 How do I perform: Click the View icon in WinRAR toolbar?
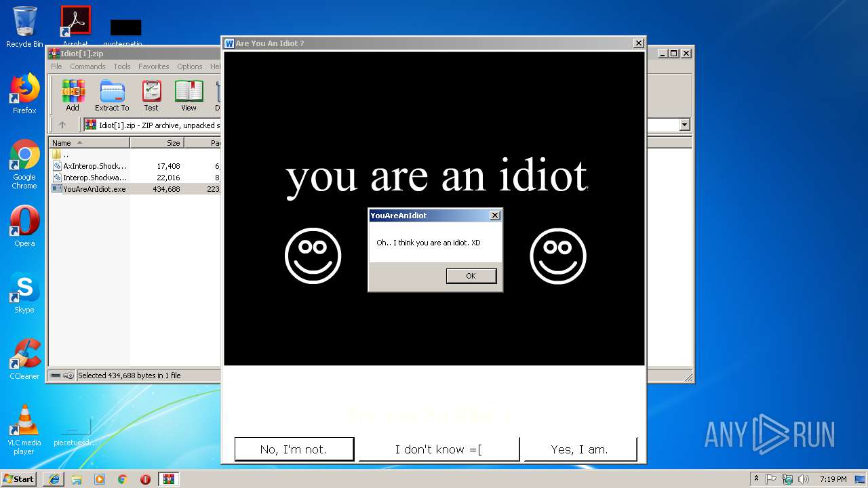(x=189, y=96)
